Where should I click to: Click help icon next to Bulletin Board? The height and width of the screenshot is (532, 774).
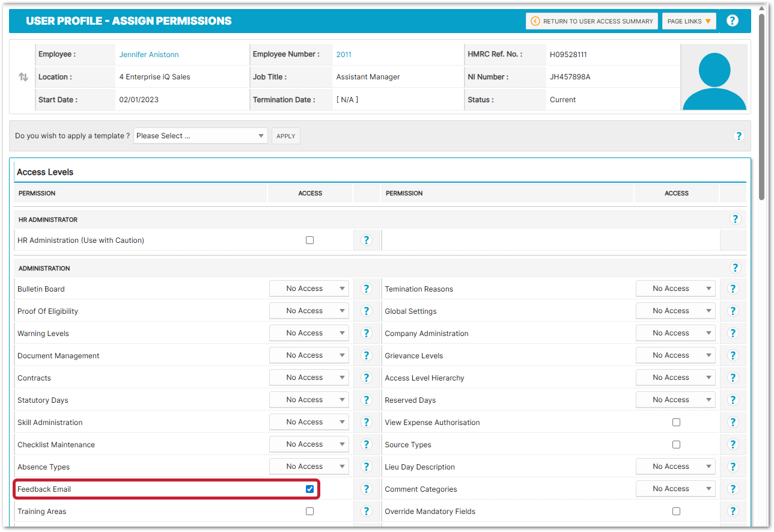(366, 289)
